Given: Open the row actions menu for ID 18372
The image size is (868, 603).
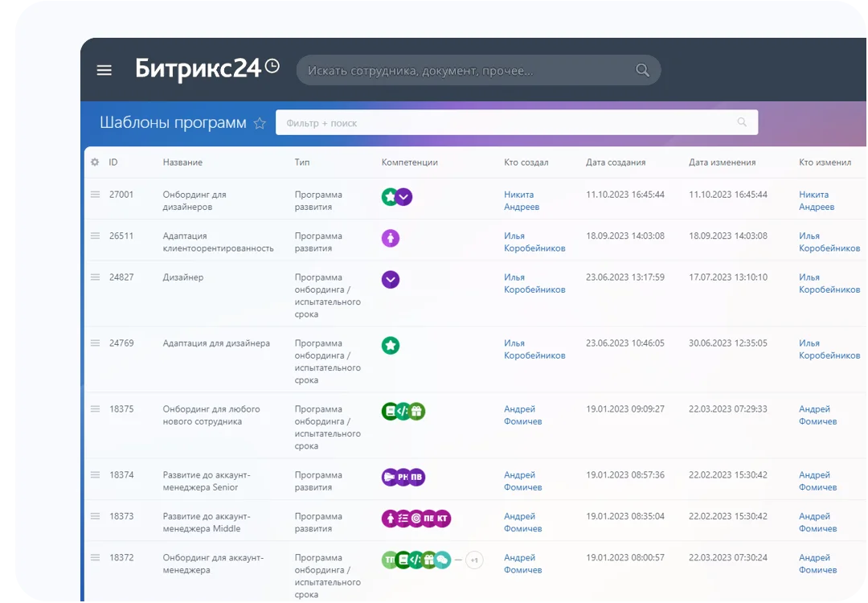Looking at the screenshot, I should click(x=95, y=558).
